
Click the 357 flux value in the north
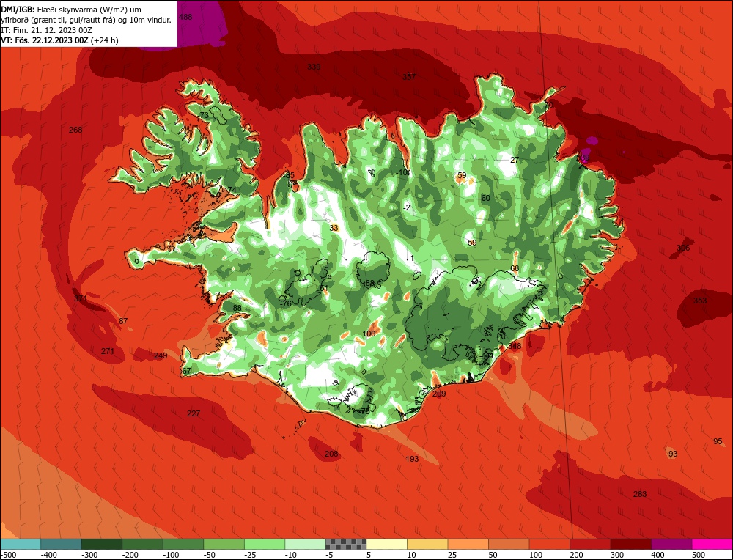pos(409,77)
